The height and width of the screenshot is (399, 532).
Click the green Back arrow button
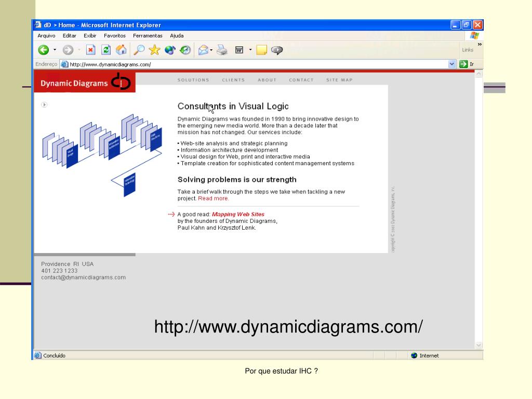pos(44,50)
